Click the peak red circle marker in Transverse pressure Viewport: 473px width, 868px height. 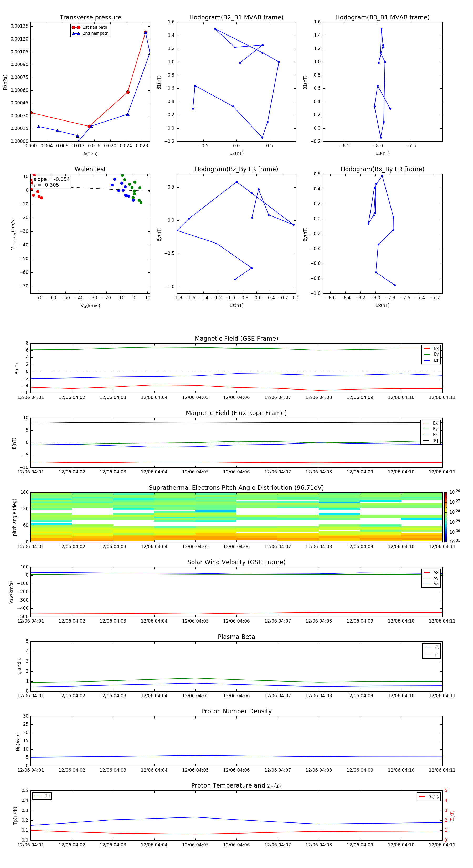tap(145, 32)
